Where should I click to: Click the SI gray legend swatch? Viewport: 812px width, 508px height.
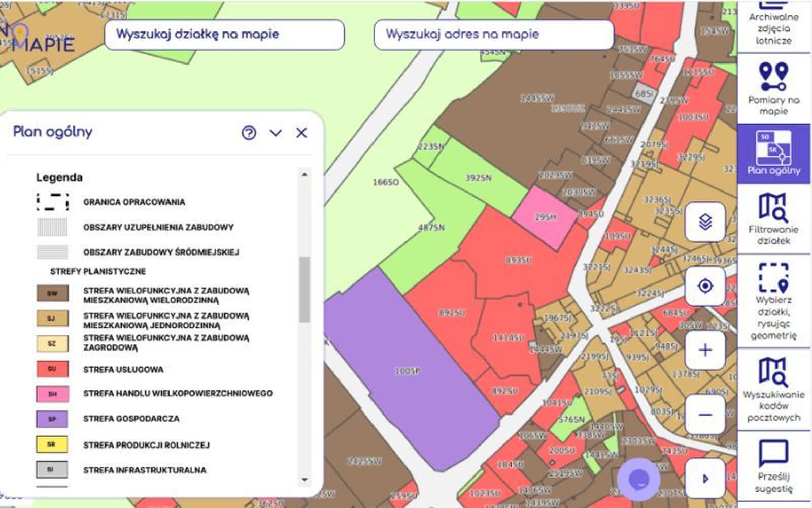click(52, 469)
